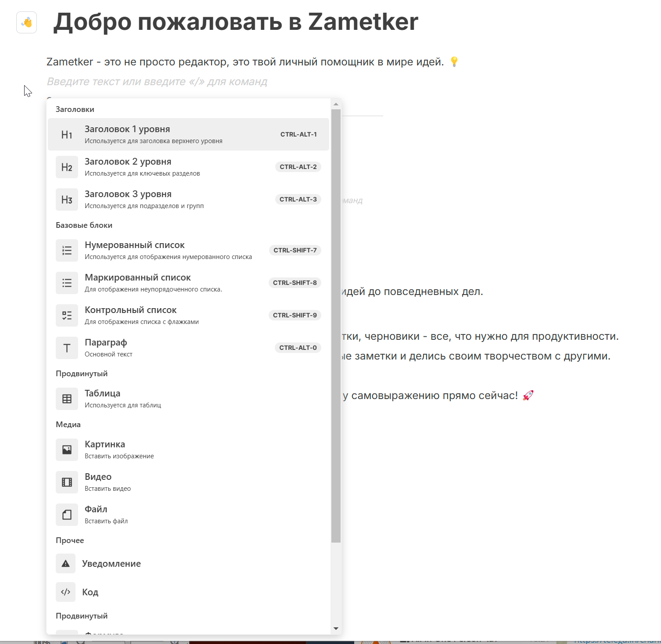Click the 'Медиа' section label
Screen dimensions: 661x644
click(68, 425)
